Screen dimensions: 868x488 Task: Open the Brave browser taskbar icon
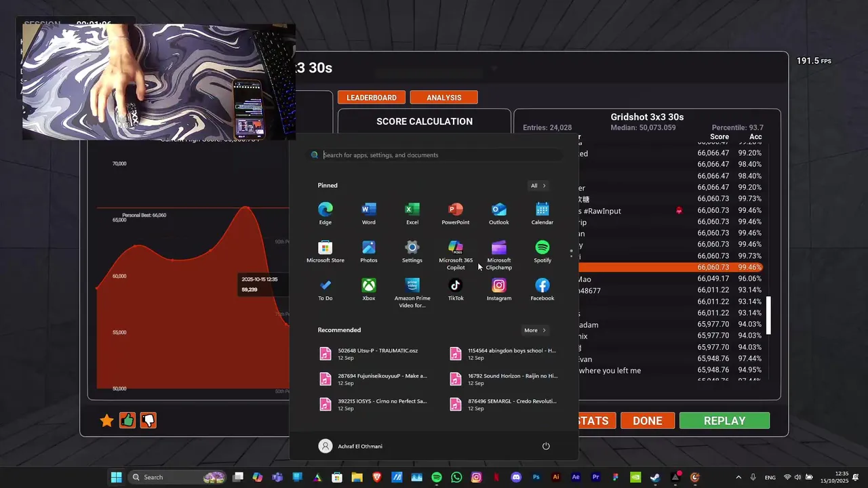pos(377,477)
